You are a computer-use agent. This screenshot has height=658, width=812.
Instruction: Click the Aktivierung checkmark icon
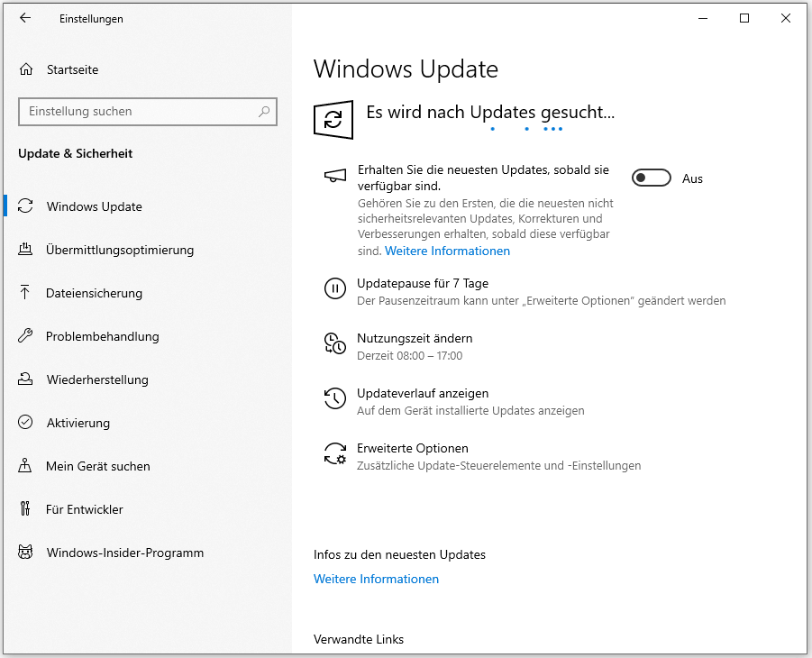pos(25,422)
